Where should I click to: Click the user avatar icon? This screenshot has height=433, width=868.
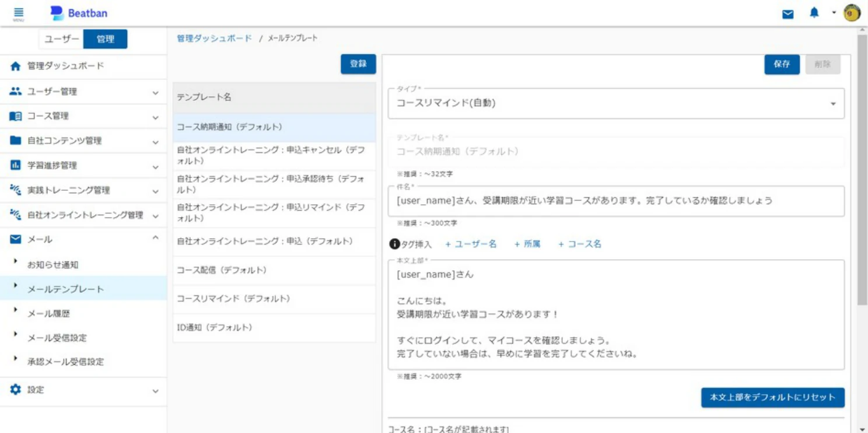pyautogui.click(x=852, y=13)
